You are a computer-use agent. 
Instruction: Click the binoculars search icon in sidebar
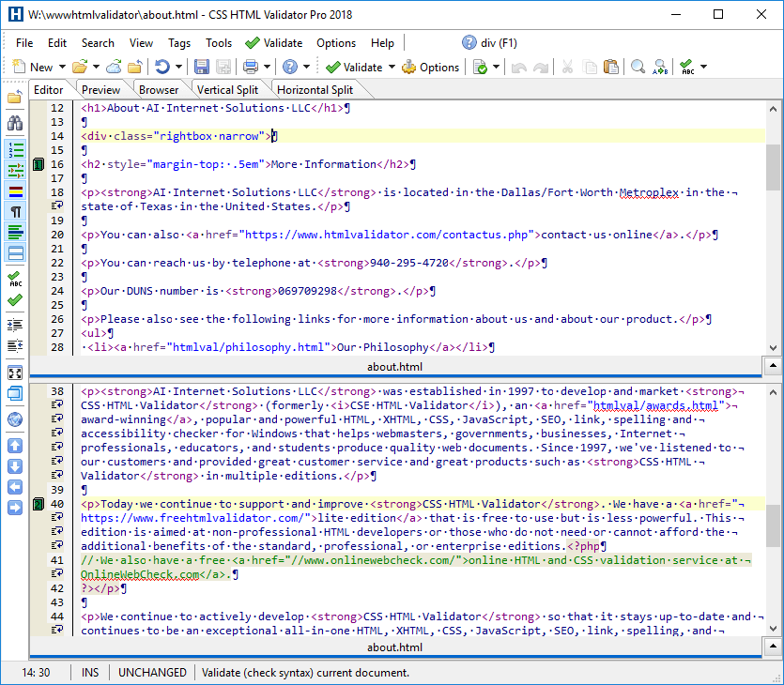coord(15,123)
